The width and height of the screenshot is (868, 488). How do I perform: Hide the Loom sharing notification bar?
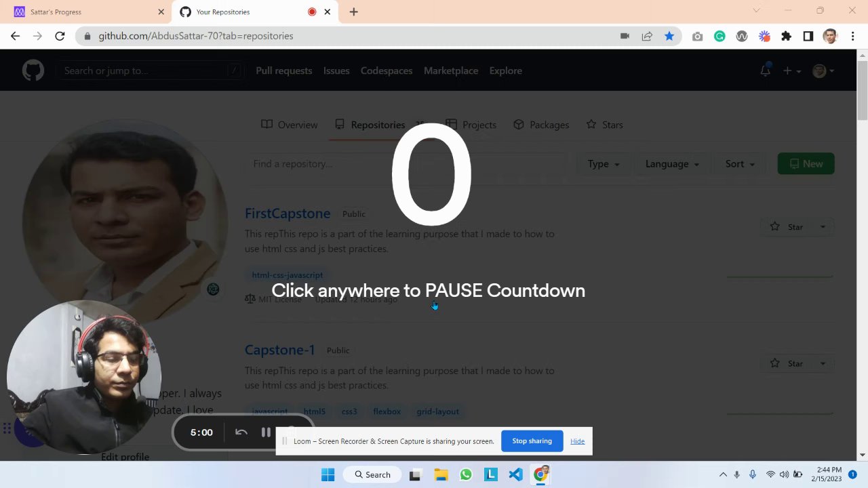[x=577, y=441]
